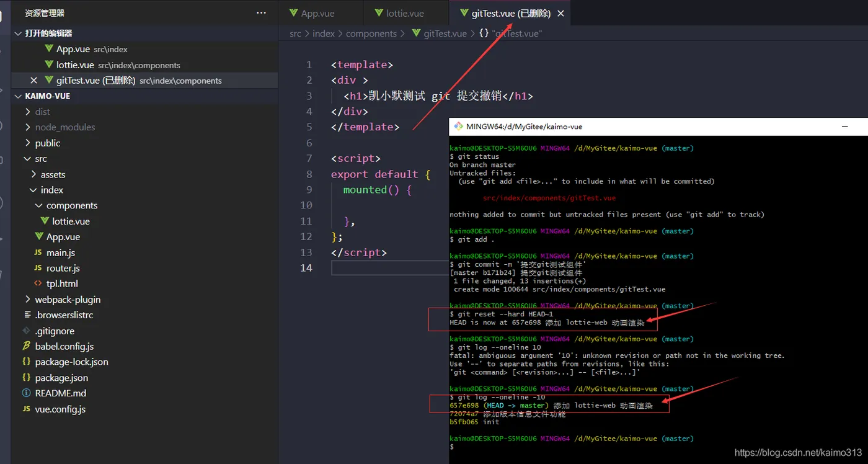Select lottie.vue Vue icon under components folder
Screen dimensions: 868x464
pyautogui.click(x=45, y=221)
